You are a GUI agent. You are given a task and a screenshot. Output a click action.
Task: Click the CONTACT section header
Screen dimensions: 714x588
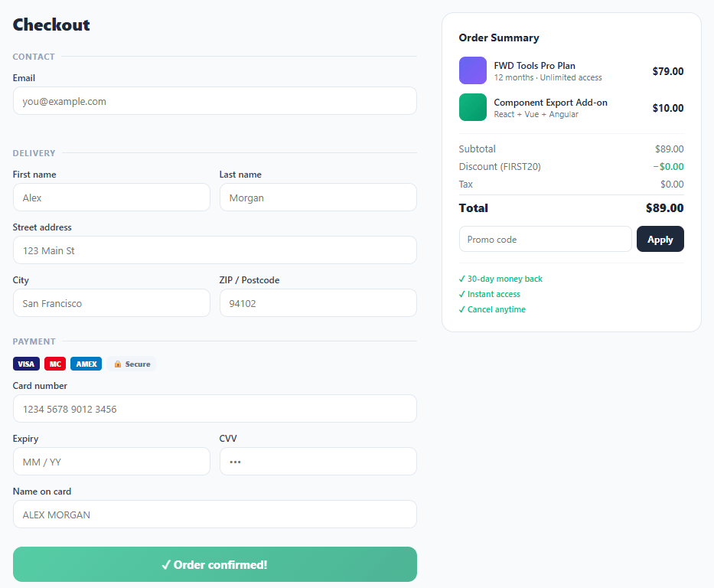(34, 57)
